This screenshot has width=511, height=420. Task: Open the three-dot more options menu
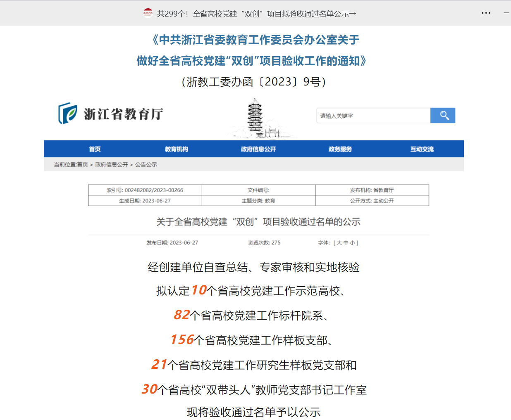click(486, 13)
